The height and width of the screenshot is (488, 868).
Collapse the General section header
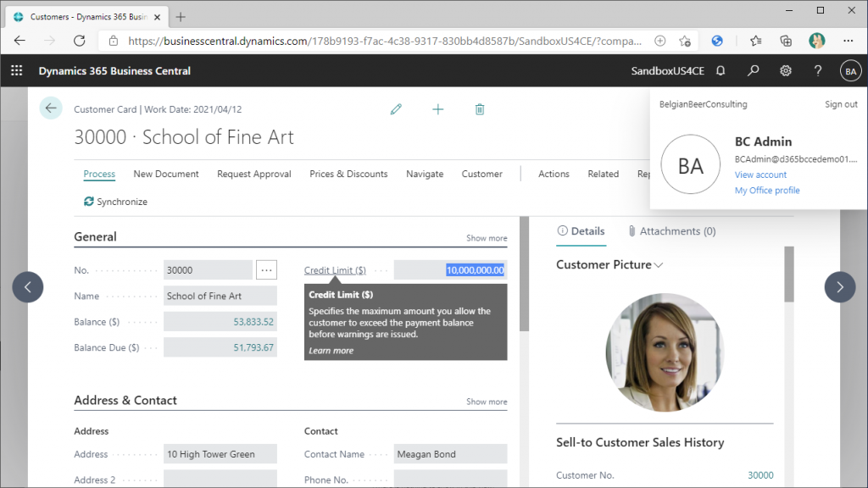click(x=95, y=237)
